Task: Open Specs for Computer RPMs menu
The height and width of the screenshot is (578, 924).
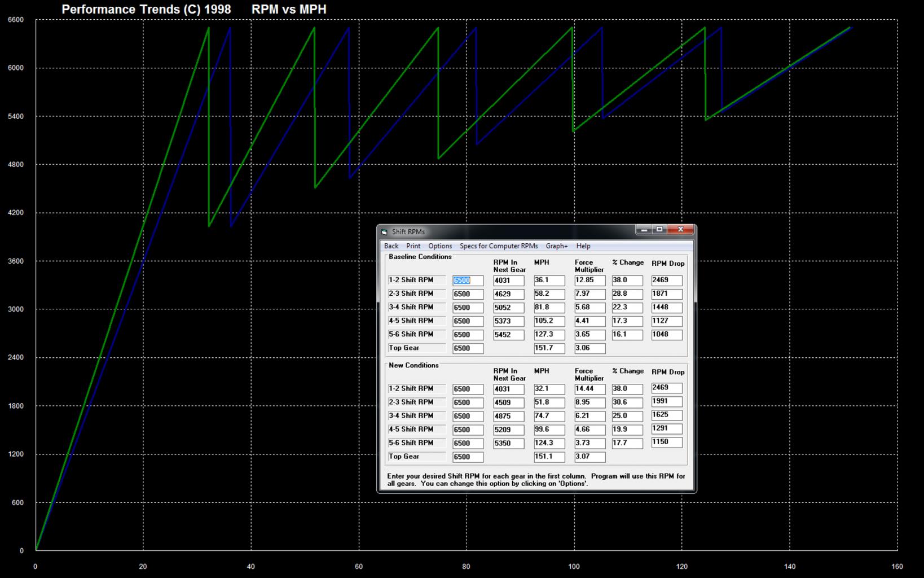Action: coord(499,246)
